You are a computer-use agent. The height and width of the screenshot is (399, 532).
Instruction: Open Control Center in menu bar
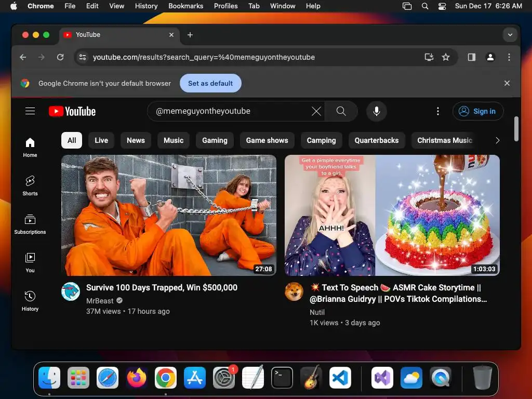[442, 6]
